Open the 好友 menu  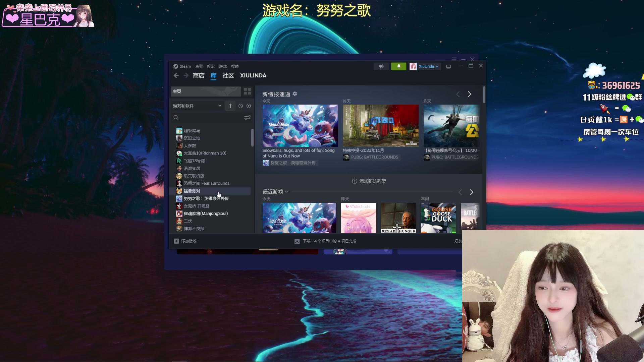(x=211, y=66)
